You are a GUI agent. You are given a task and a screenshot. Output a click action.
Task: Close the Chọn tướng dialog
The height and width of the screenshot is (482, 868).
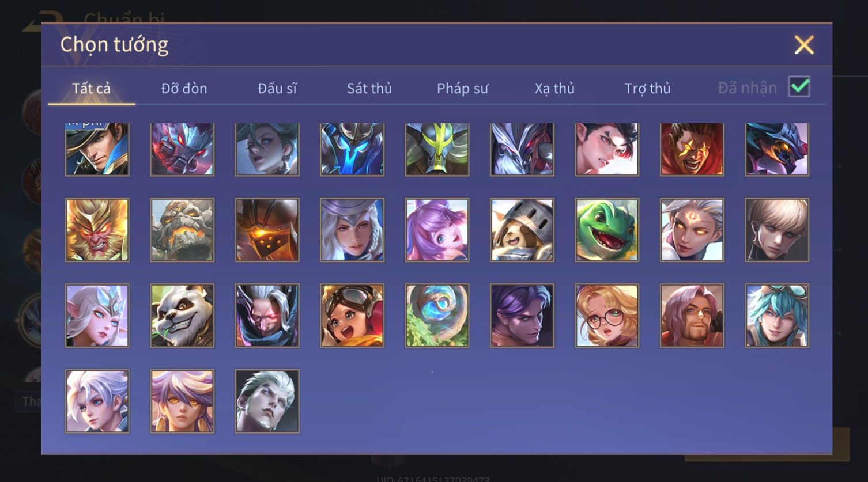(804, 45)
